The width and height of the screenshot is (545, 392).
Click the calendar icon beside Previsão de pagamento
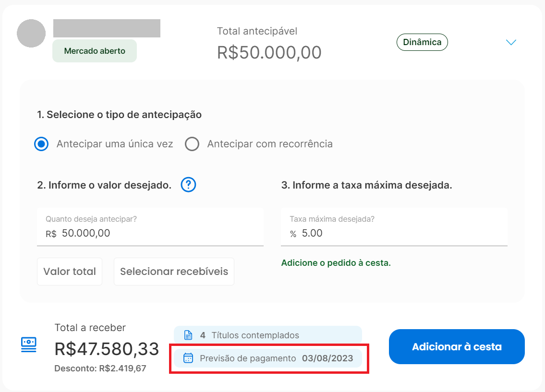point(188,358)
